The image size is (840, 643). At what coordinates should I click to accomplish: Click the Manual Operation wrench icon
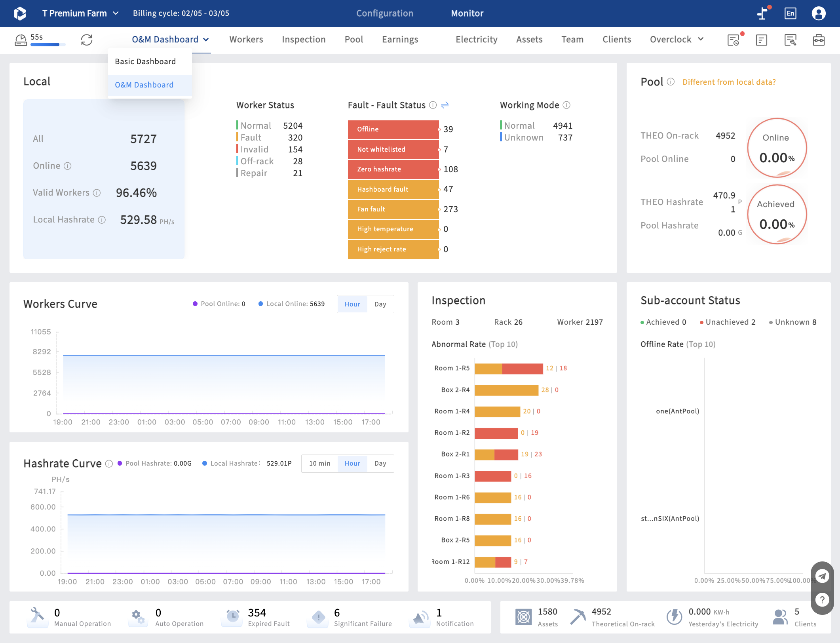click(37, 617)
